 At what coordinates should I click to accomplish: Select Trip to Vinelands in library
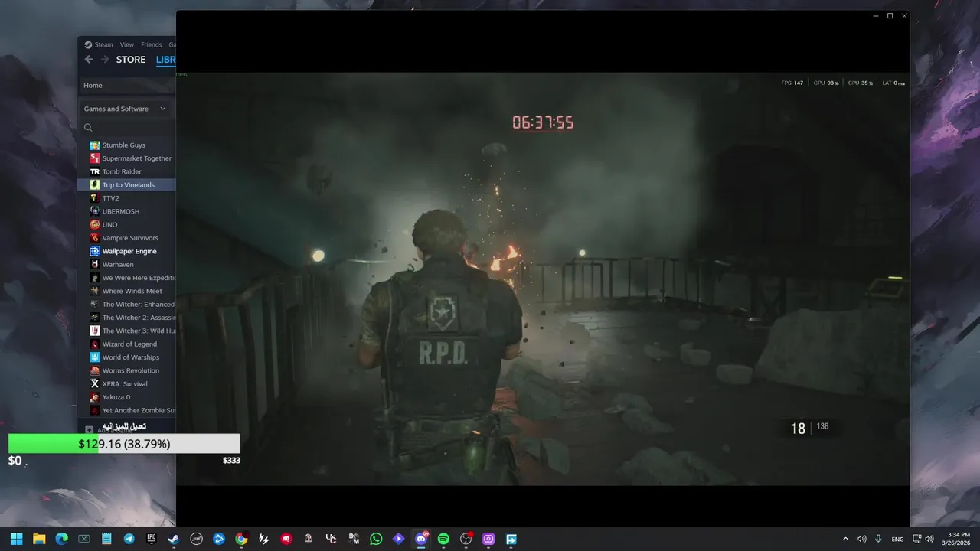pos(126,185)
